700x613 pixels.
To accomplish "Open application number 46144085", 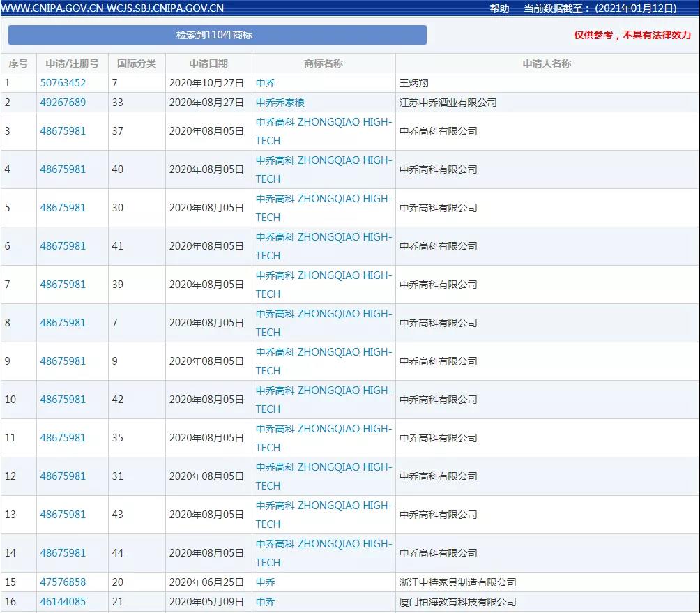I will [x=63, y=602].
